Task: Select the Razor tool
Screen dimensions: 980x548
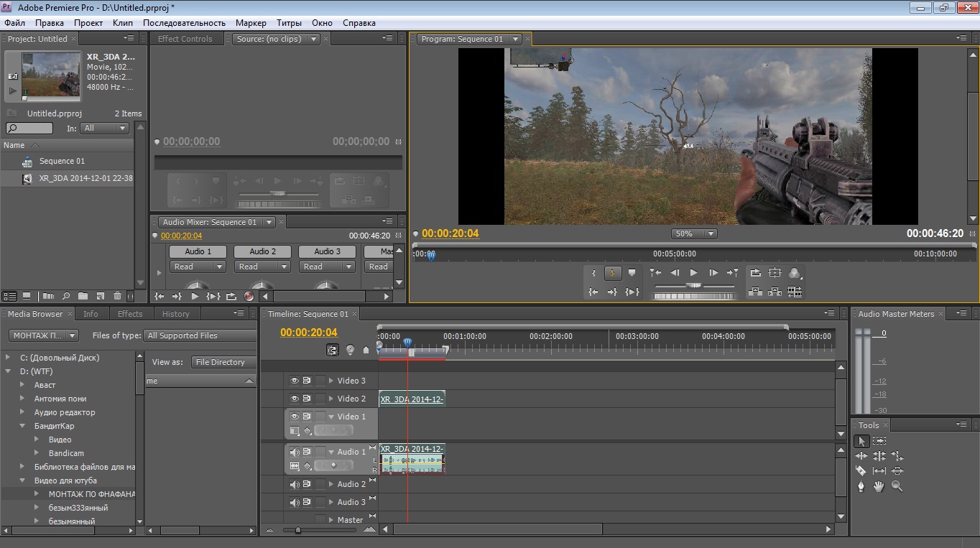Action: tap(861, 471)
